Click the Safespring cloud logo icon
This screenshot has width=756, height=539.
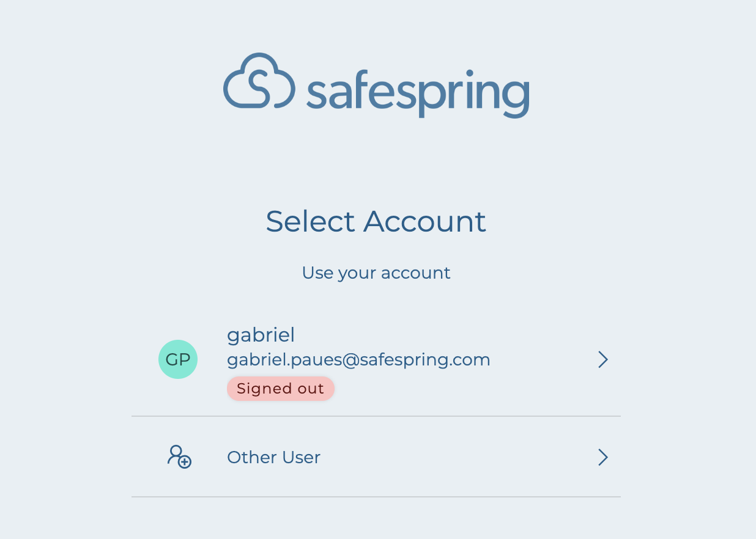259,81
